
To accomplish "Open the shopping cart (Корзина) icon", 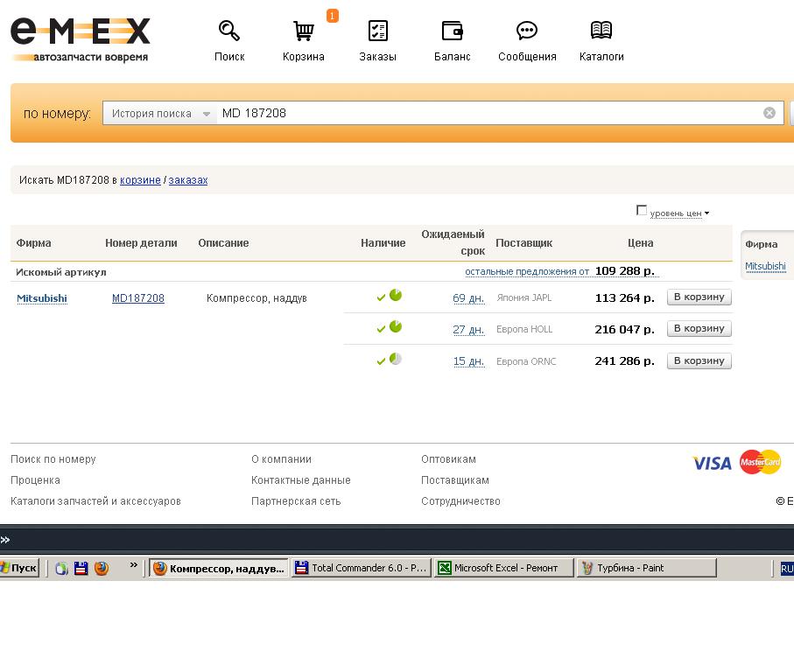I will [303, 31].
